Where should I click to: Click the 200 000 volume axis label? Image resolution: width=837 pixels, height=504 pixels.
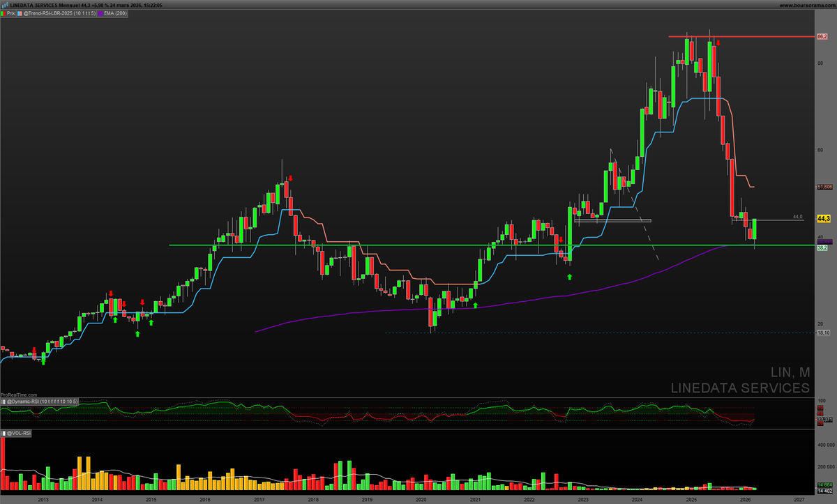coord(826,466)
